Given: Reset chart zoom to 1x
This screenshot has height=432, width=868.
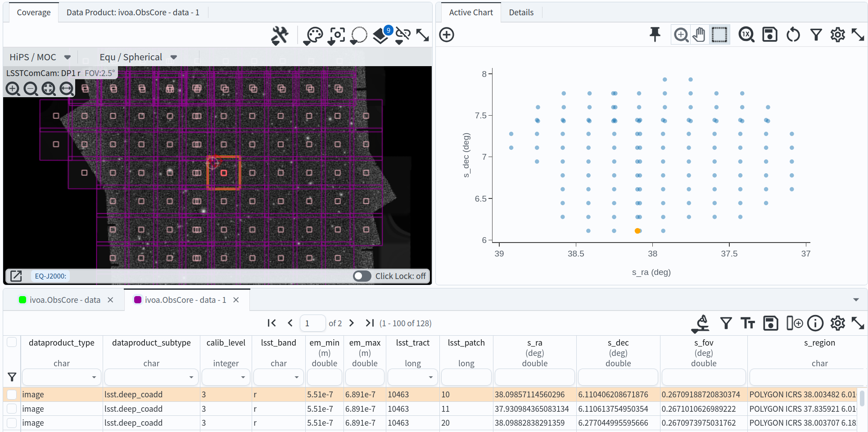Looking at the screenshot, I should click(x=746, y=35).
